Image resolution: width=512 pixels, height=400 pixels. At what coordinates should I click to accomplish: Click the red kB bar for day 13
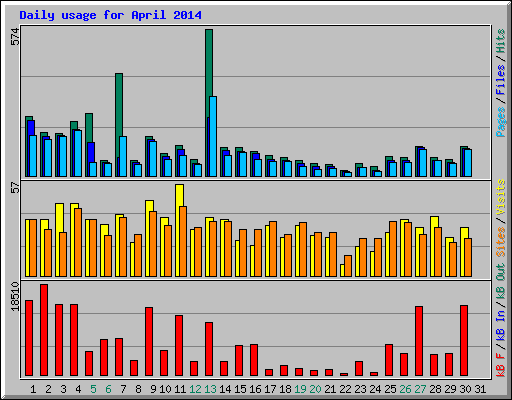click(209, 349)
